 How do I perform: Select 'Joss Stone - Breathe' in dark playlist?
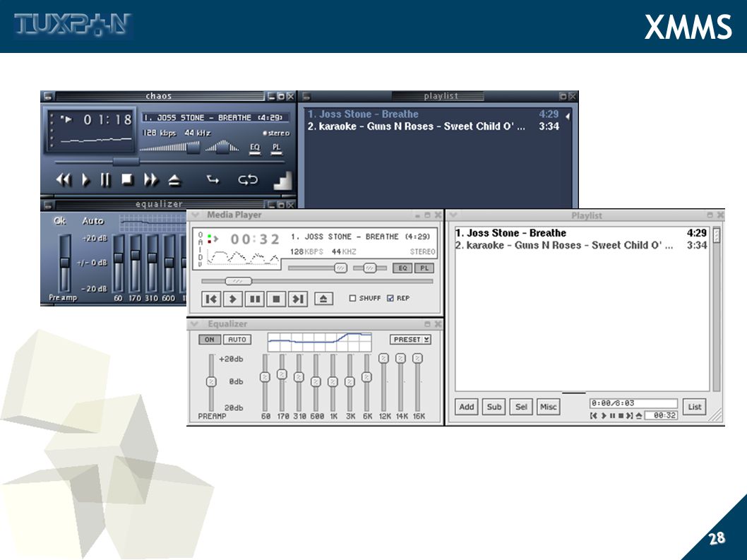(x=433, y=114)
